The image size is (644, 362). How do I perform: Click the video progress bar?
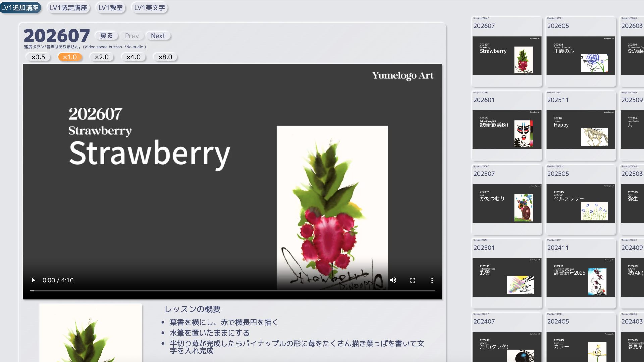pos(232,290)
